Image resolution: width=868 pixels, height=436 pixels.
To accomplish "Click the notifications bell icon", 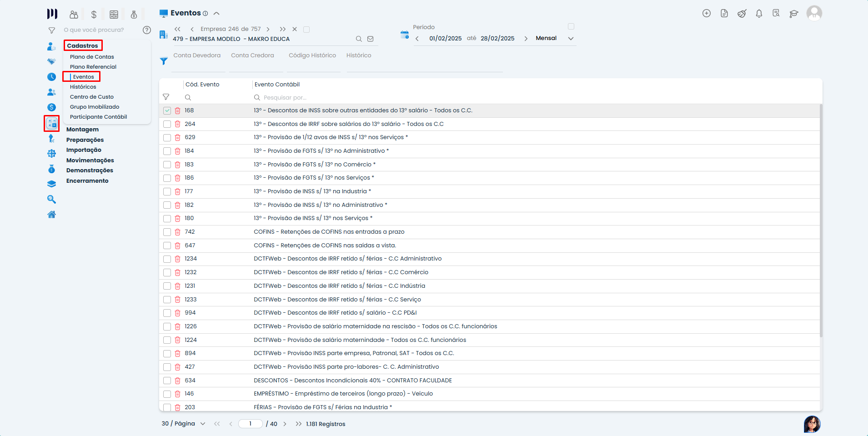I will pos(759,14).
